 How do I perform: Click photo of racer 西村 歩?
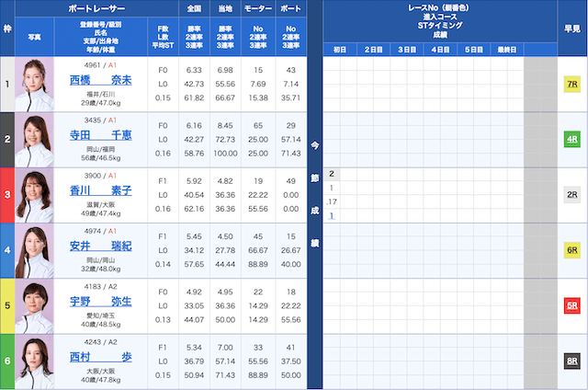35,361
